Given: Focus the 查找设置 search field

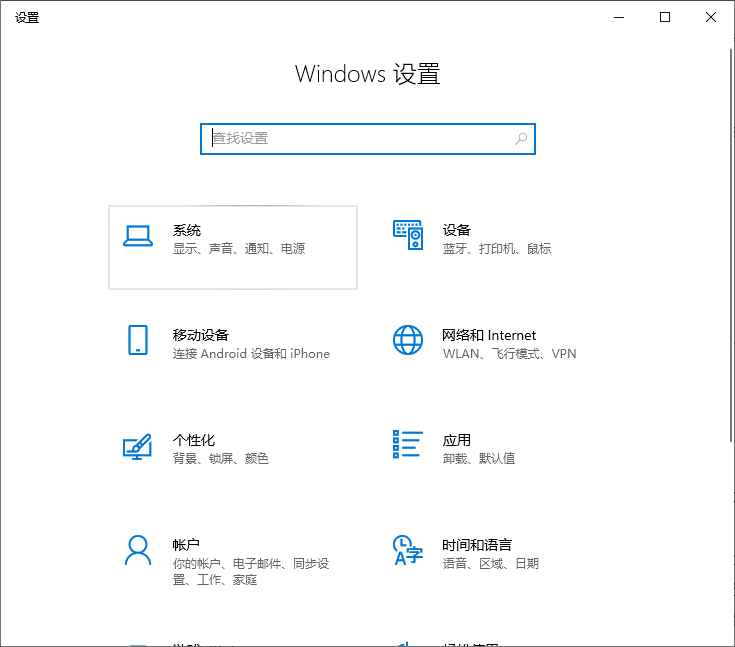Looking at the screenshot, I should tap(368, 139).
